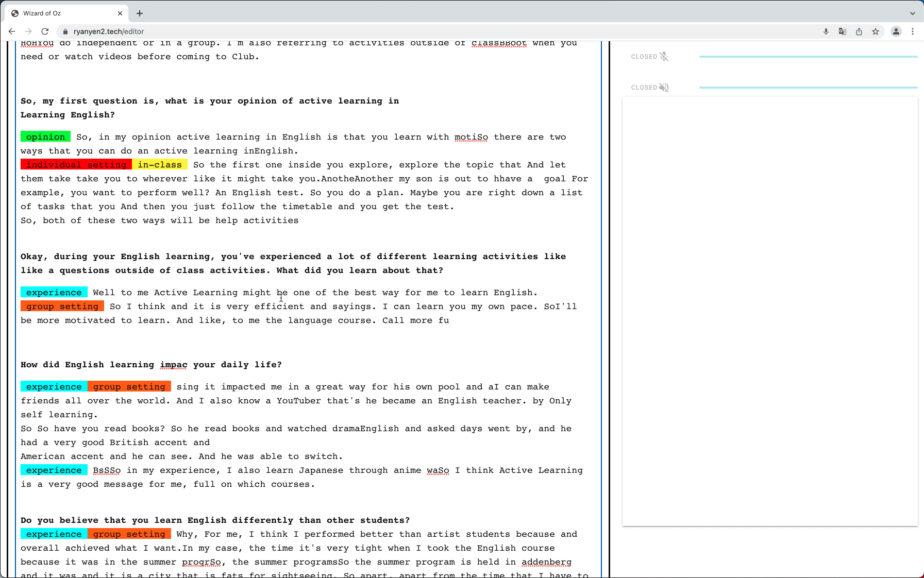
Task: Click the experience tag before 'BsSSo in my'
Action: point(54,470)
